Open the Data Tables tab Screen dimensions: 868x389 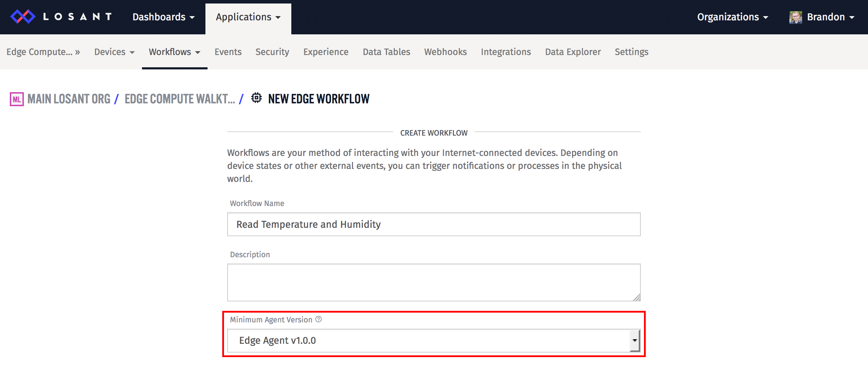point(386,52)
